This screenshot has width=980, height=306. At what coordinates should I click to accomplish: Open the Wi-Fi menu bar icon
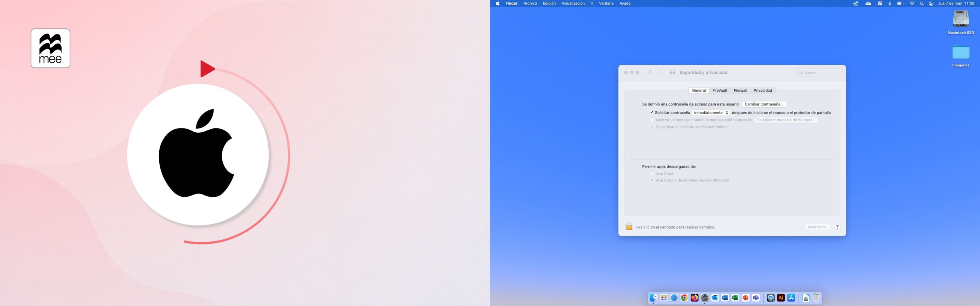tap(912, 3)
